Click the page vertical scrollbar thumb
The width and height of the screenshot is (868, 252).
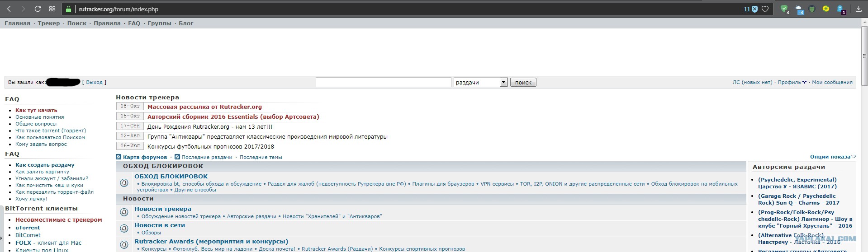coord(864,56)
